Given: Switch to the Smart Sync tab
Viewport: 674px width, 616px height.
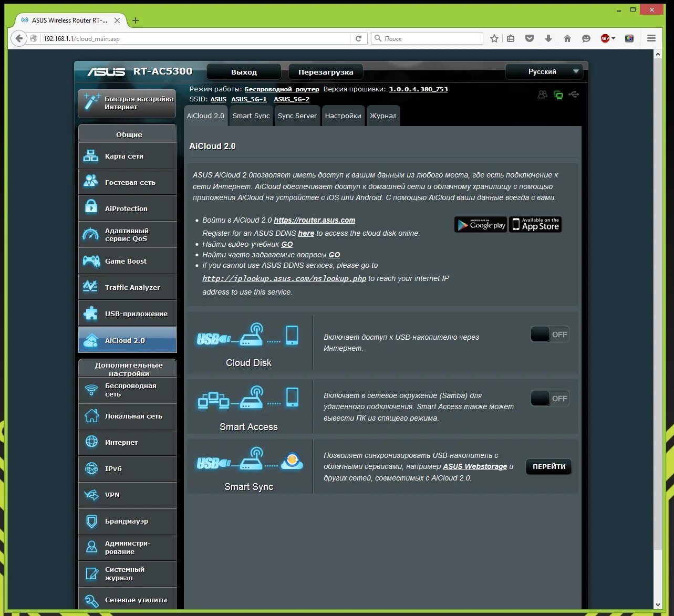Looking at the screenshot, I should click(x=251, y=116).
